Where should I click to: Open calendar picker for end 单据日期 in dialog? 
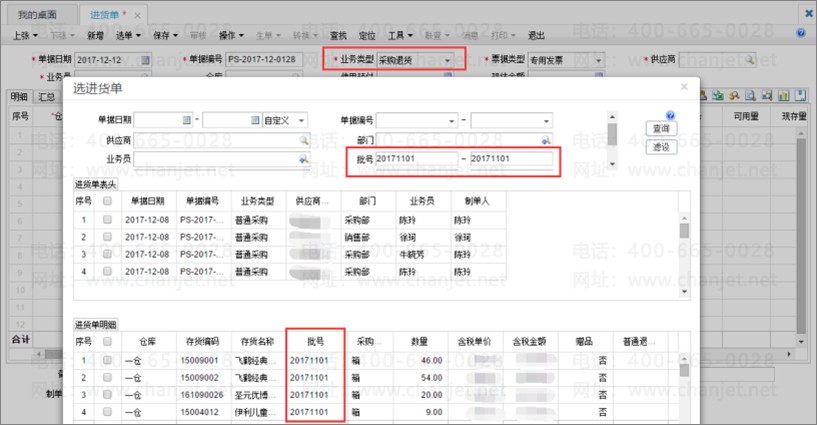pyautogui.click(x=254, y=120)
